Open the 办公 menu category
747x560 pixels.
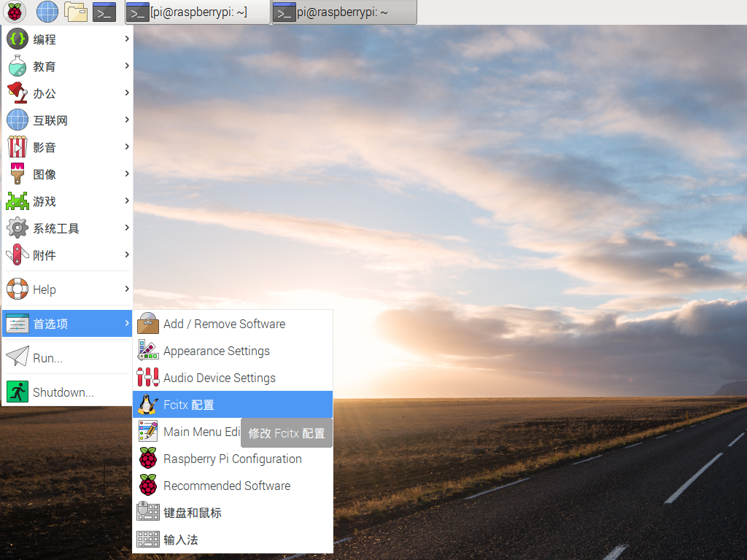pyautogui.click(x=67, y=93)
